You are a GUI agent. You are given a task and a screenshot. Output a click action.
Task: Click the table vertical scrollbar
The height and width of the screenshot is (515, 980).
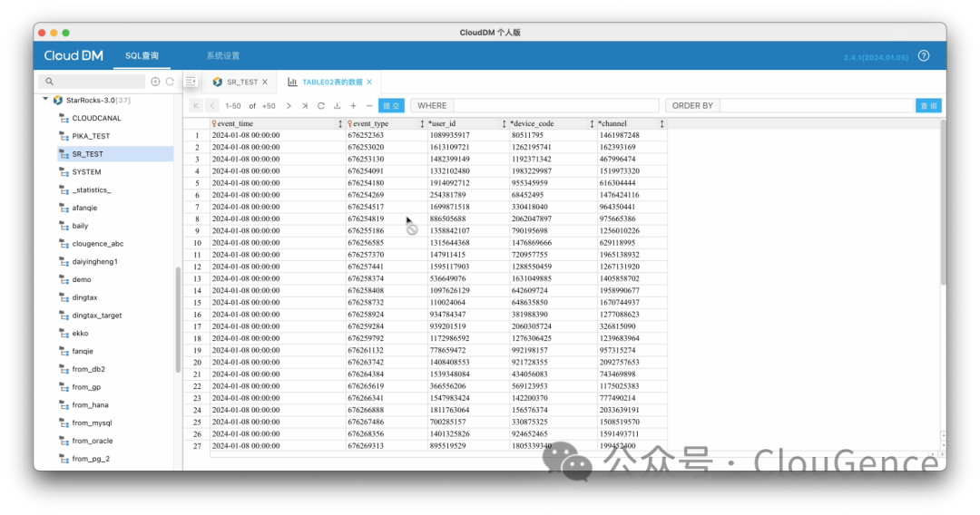(943, 204)
